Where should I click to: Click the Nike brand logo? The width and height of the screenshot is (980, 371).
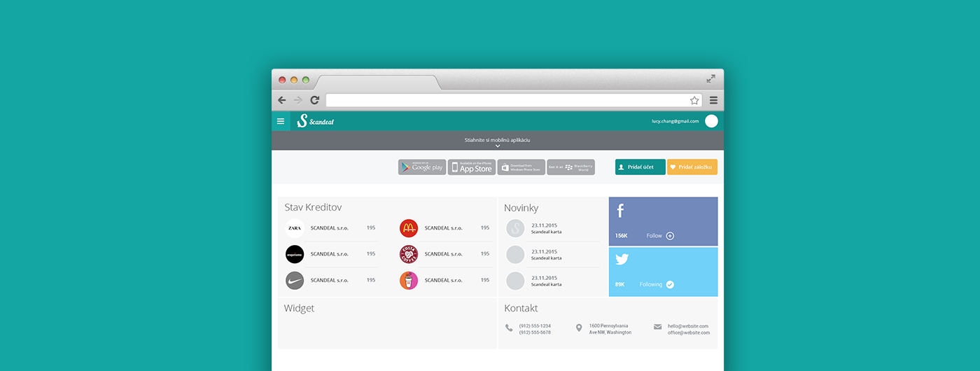[x=295, y=281]
